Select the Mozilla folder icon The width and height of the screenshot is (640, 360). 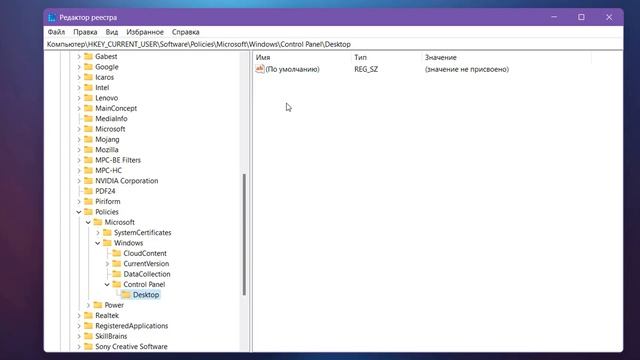88,149
